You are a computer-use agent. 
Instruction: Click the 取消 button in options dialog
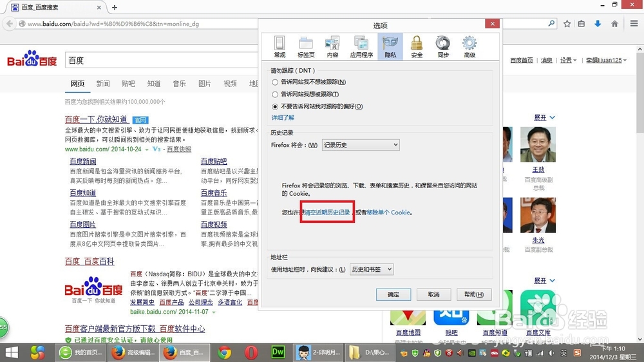[x=433, y=294]
